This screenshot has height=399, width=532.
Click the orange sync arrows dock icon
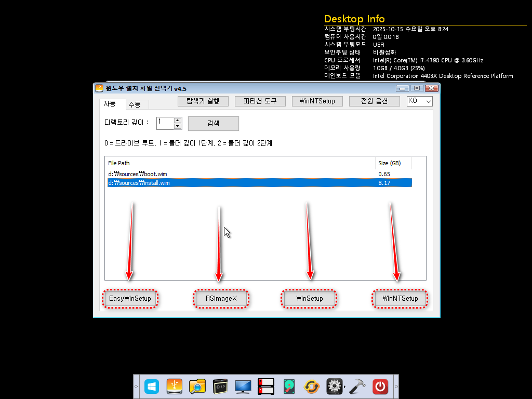coord(312,387)
